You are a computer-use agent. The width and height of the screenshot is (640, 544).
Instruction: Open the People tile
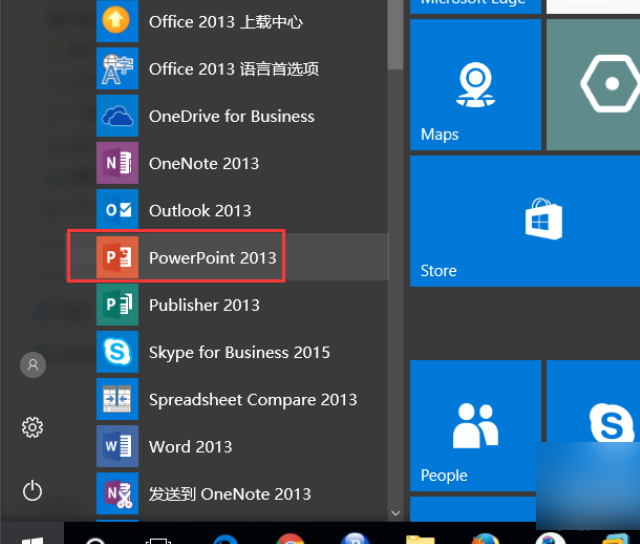tap(476, 426)
